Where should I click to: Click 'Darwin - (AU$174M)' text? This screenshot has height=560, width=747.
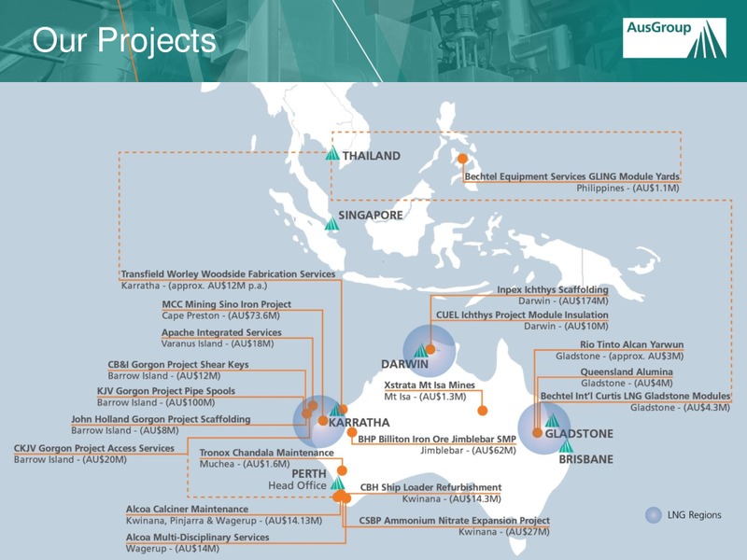point(563,301)
